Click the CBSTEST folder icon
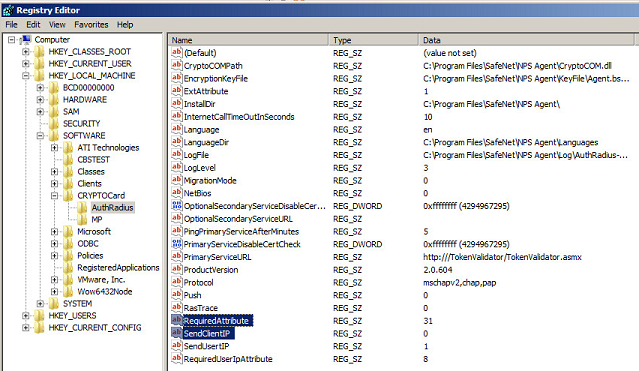 tap(68, 159)
